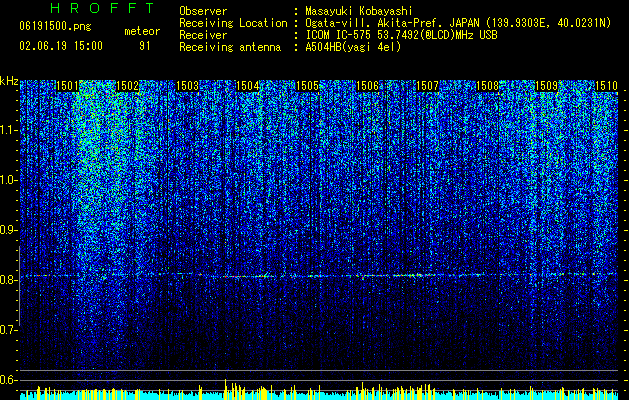Click the 1501 time marker
629x400 pixels.
pos(67,86)
